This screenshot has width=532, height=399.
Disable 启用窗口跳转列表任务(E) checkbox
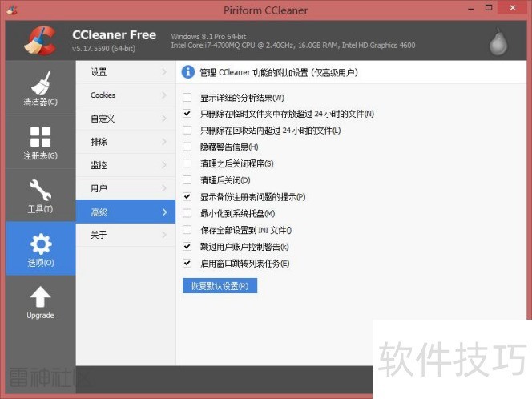[x=187, y=263]
